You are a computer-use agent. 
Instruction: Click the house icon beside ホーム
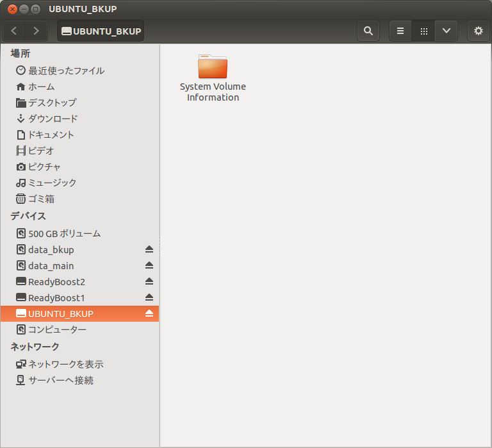(20, 87)
